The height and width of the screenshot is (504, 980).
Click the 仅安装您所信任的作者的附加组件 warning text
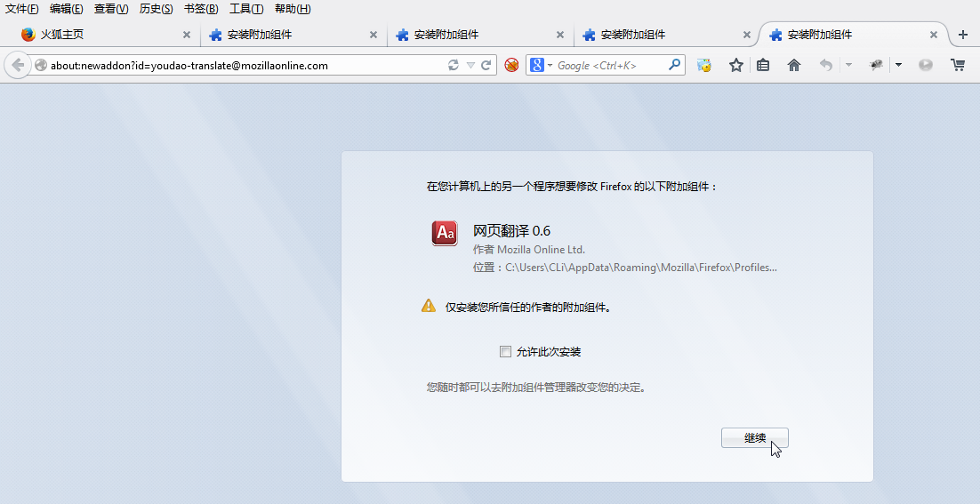(527, 307)
